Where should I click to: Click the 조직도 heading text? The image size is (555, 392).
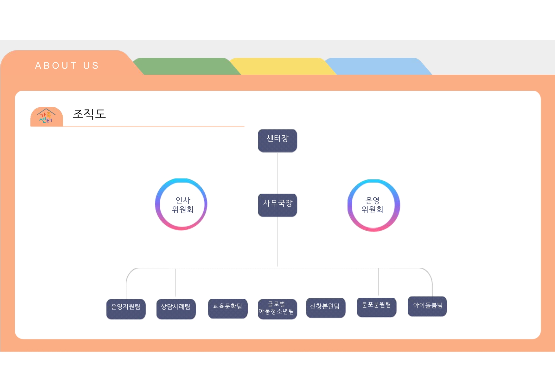tap(89, 114)
